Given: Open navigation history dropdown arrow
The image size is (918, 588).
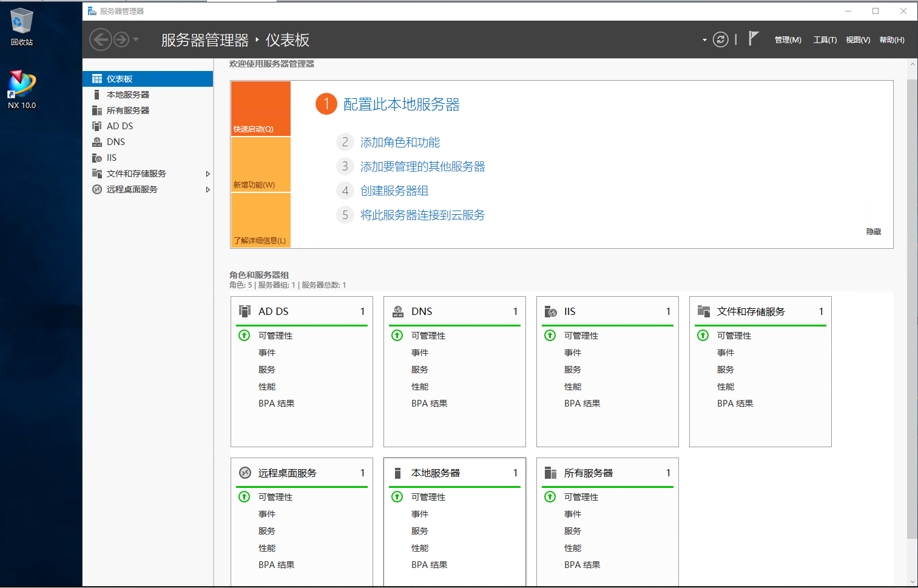Looking at the screenshot, I should tap(136, 39).
